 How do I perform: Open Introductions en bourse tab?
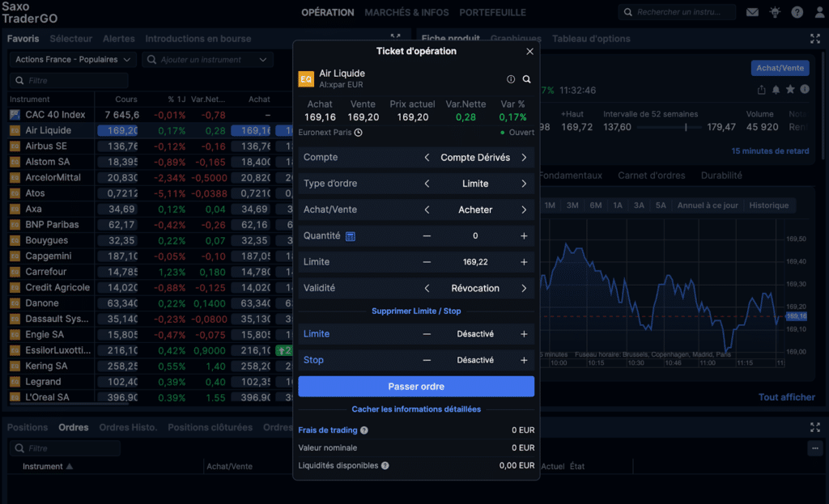pos(198,39)
